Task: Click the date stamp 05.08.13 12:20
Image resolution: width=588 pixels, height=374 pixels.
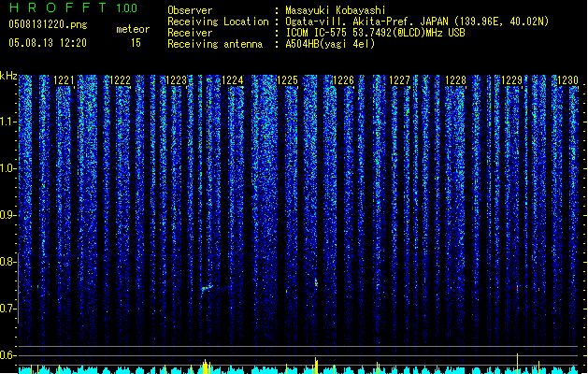Action: point(48,43)
